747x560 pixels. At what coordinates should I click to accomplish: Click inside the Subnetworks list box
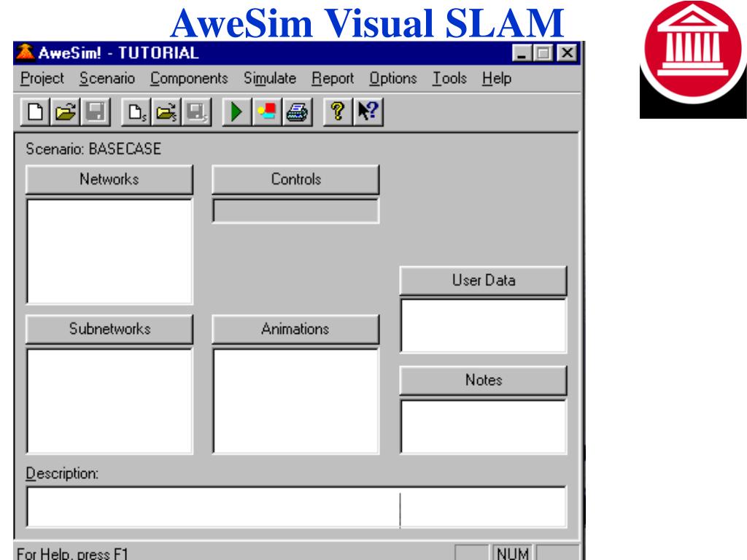tap(109, 401)
